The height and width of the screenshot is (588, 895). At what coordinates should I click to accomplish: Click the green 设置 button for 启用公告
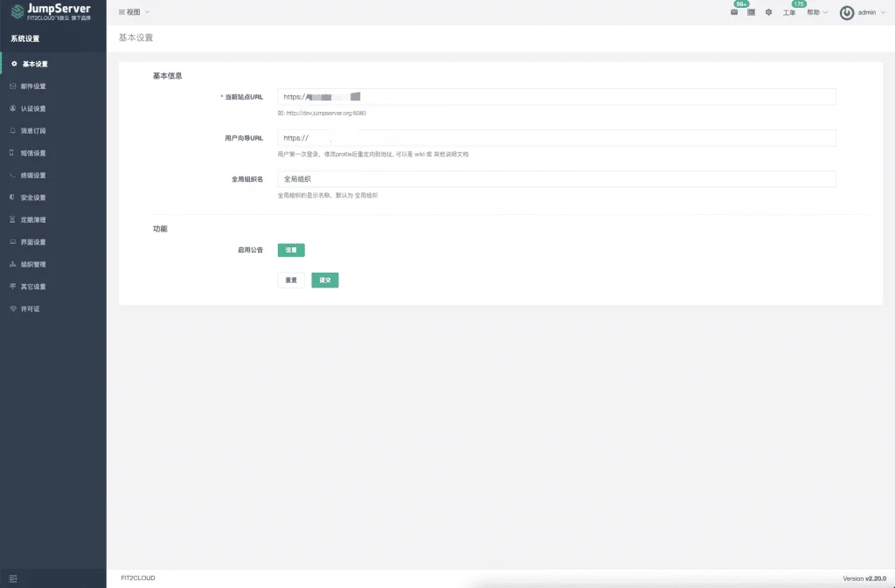[x=291, y=250]
